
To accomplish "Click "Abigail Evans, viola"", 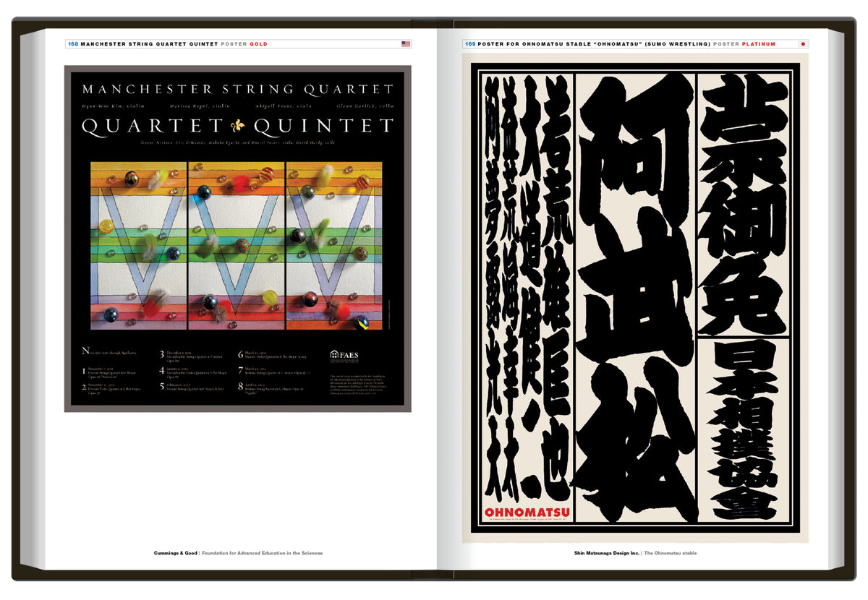I will (283, 106).
